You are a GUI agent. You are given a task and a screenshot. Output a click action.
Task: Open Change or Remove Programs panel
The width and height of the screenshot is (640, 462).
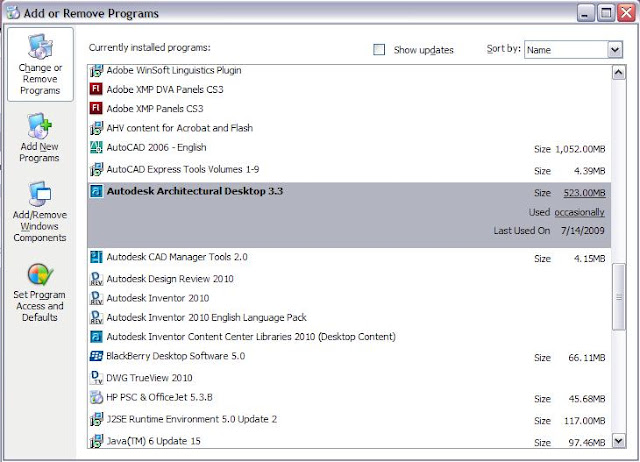40,64
